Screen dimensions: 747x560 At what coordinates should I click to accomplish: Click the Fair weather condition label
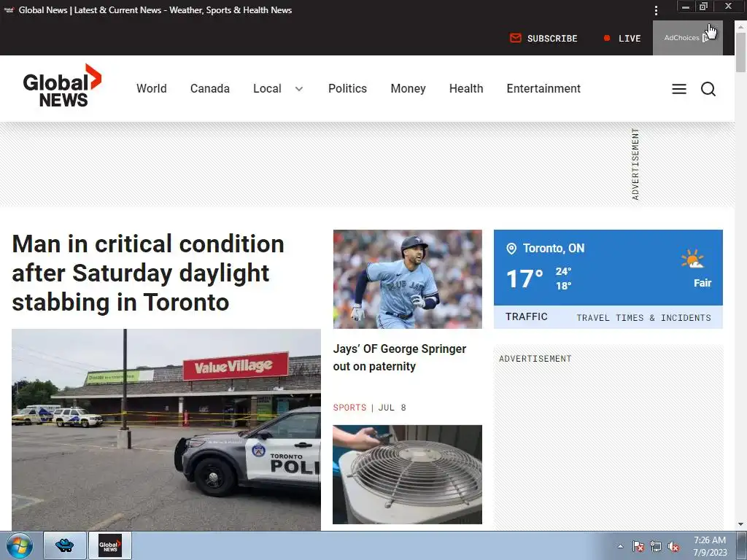(x=703, y=283)
